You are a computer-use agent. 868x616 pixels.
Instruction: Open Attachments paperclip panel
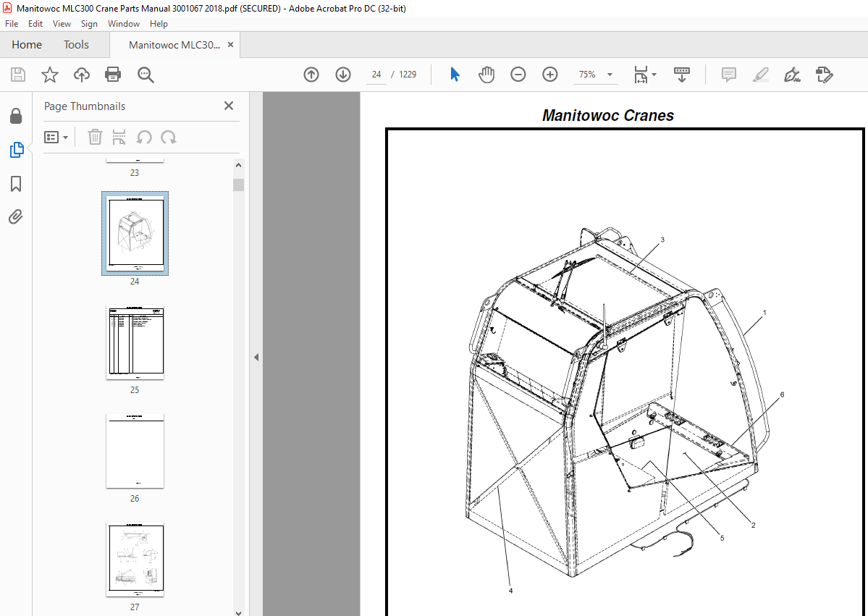(x=16, y=216)
